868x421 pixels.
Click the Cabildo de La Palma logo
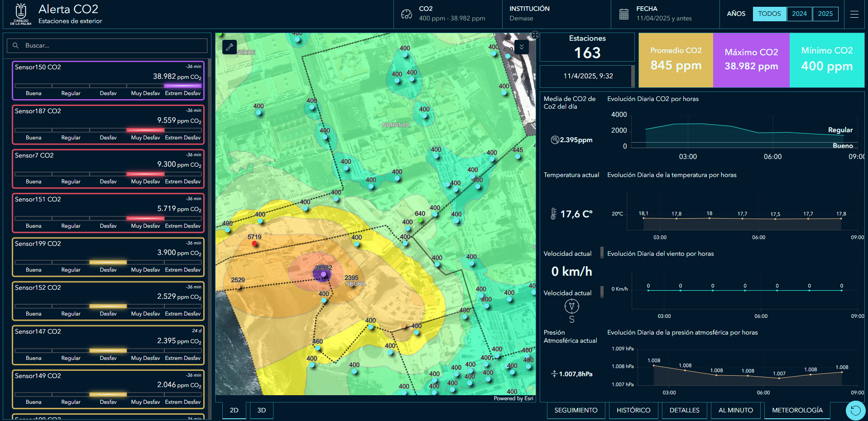pos(21,14)
